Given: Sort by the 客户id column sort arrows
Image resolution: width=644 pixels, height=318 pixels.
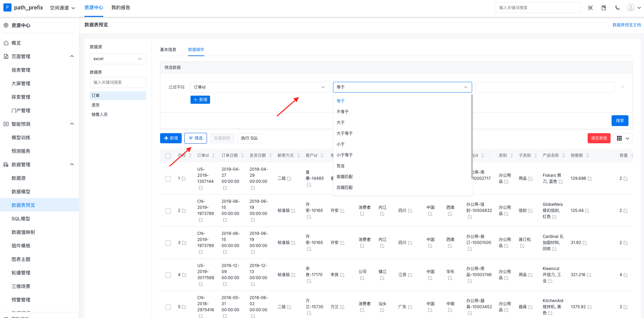Looking at the screenshot, I should pos(322,155).
